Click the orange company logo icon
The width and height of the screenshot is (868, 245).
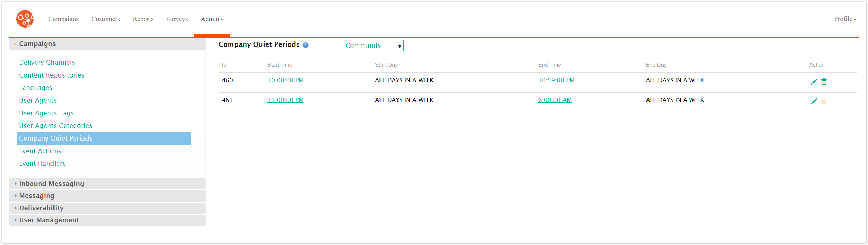tap(25, 19)
